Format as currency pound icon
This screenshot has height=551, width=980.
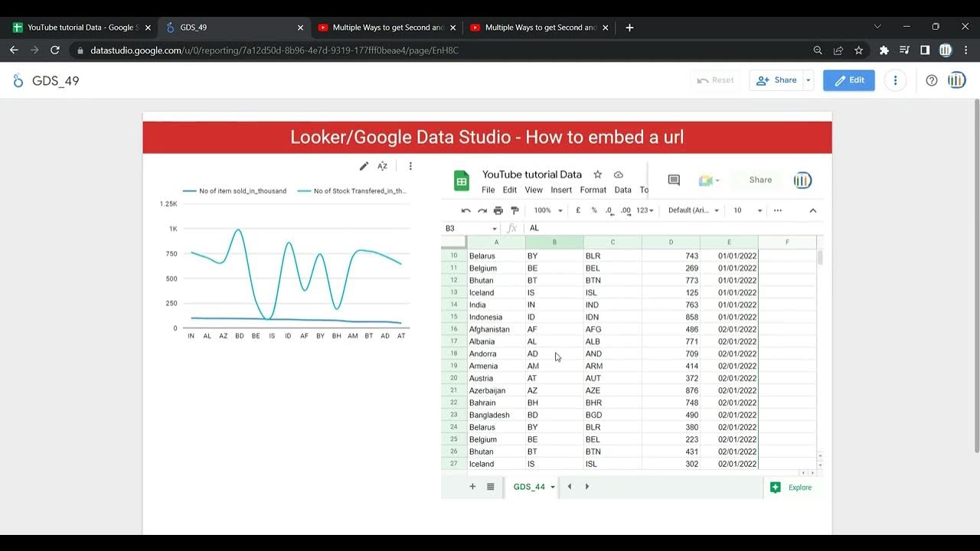[578, 210]
